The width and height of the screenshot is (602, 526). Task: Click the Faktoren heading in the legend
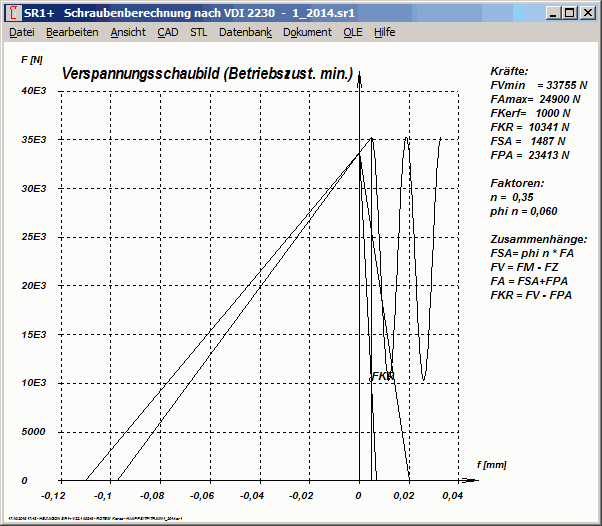518,184
